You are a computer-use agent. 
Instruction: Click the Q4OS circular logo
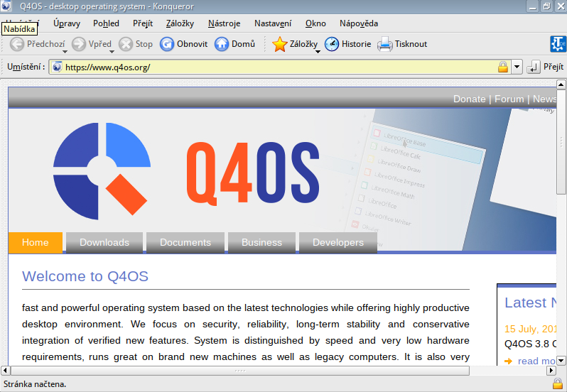(102, 171)
